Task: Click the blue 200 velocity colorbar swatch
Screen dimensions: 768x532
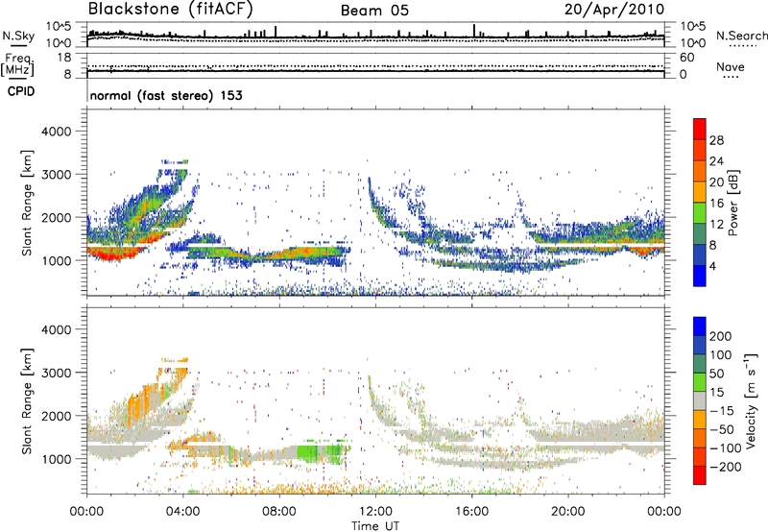Action: point(700,326)
